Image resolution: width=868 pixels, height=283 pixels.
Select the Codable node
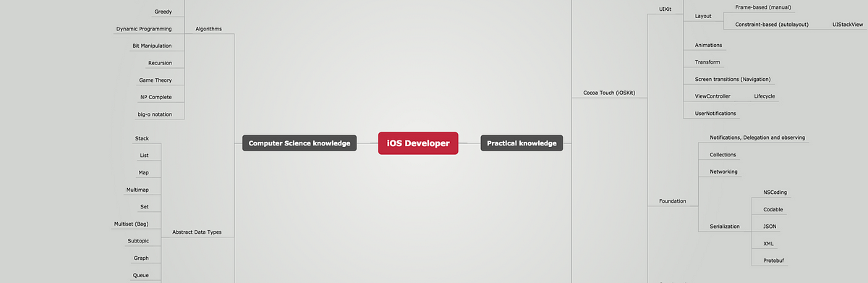(773, 210)
